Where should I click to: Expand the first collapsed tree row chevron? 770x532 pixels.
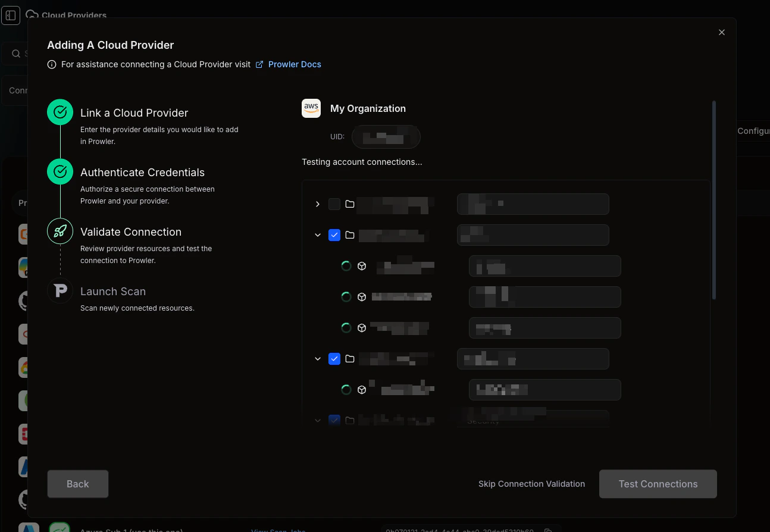[x=317, y=204]
